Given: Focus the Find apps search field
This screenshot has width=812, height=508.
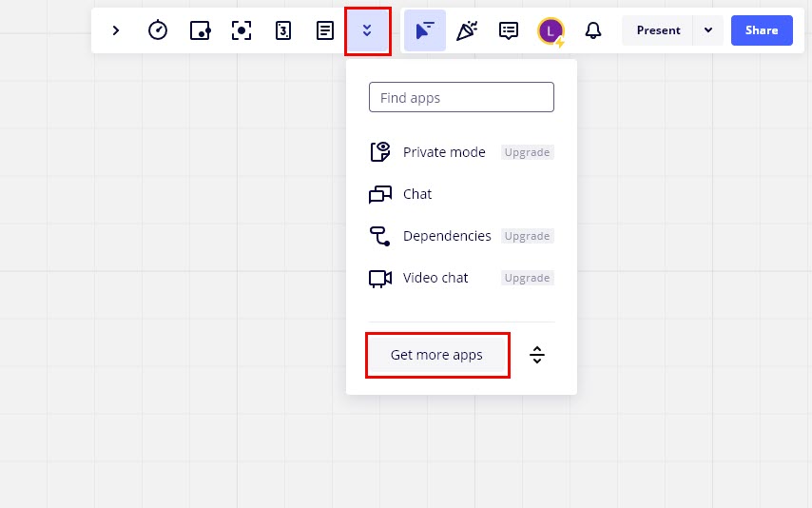Looking at the screenshot, I should (461, 97).
